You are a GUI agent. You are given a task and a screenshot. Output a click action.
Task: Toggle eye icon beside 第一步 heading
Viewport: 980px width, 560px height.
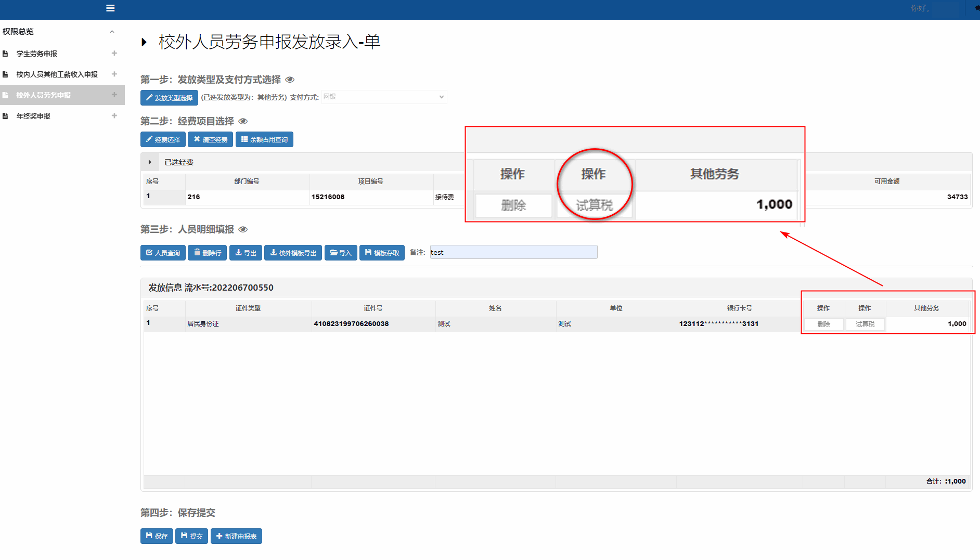tap(290, 80)
